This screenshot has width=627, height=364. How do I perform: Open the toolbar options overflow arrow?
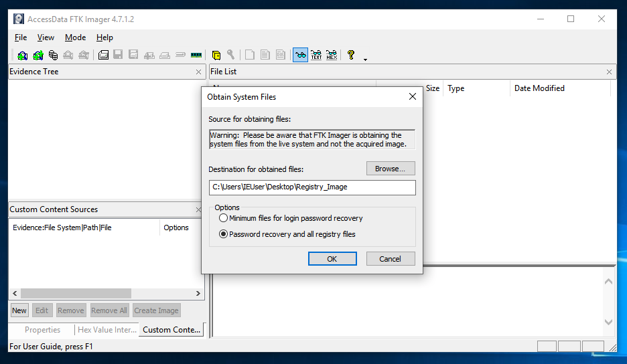pos(366,60)
